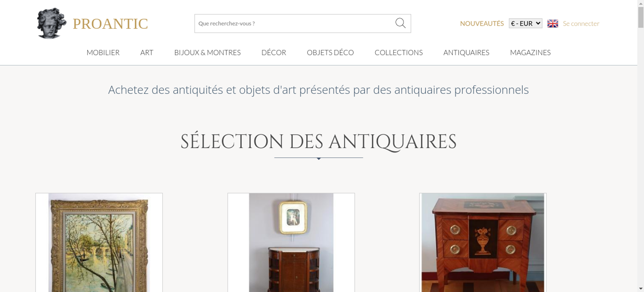This screenshot has width=644, height=292.
Task: Click the PROANTIC brand name text
Action: [110, 24]
